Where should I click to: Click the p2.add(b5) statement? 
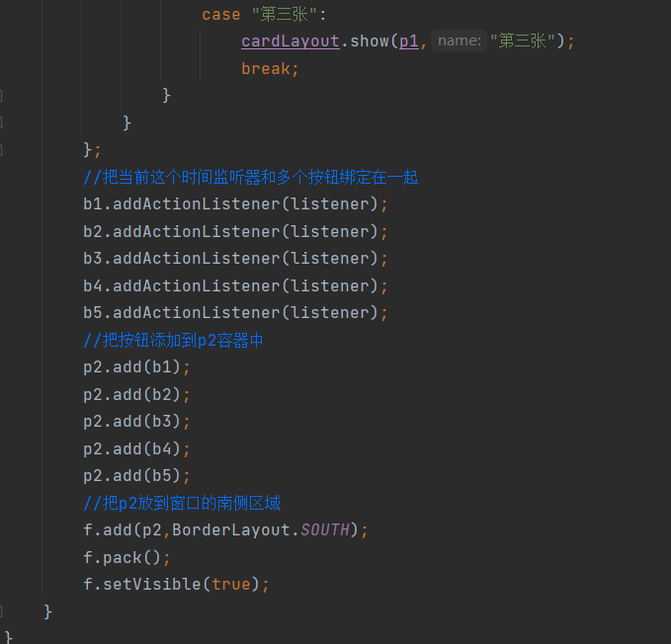tap(136, 475)
